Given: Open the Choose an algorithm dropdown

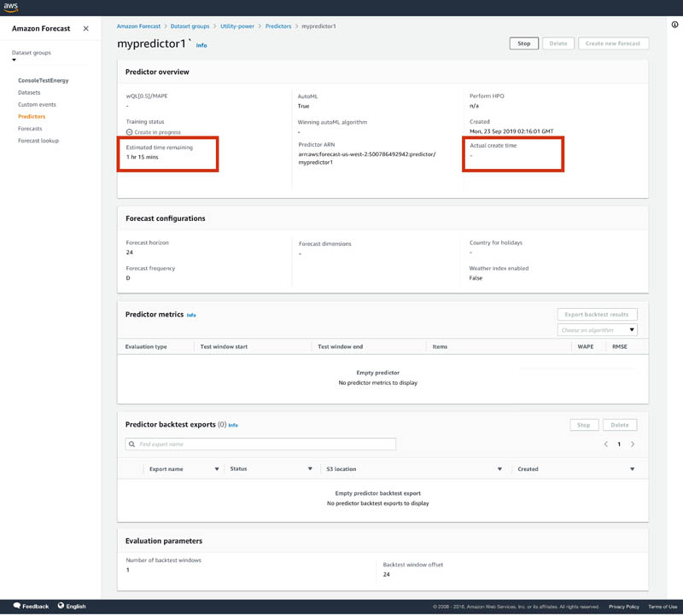Looking at the screenshot, I should pos(597,330).
